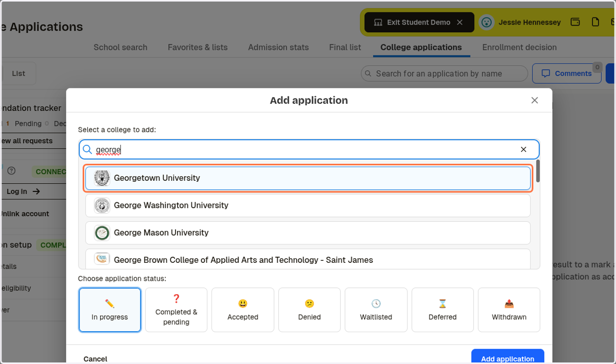This screenshot has height=364, width=616.
Task: Click inside the college search field
Action: pos(309,149)
